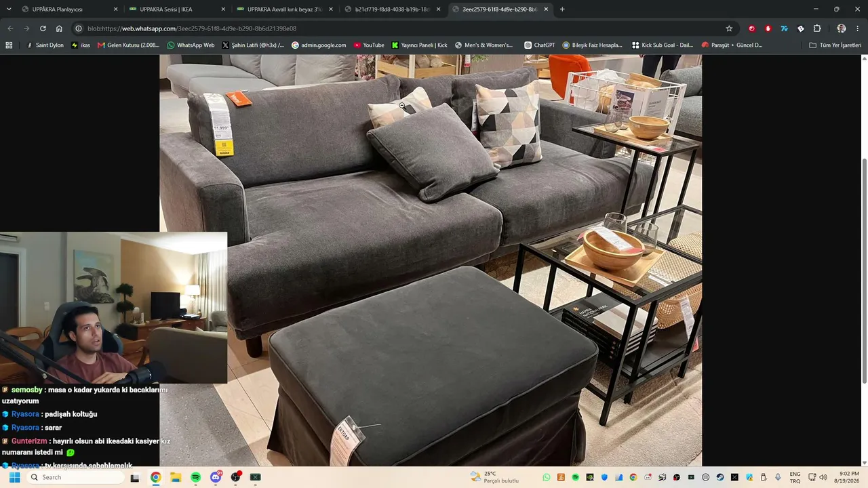Image resolution: width=868 pixels, height=488 pixels.
Task: Open OBS Studio from the taskbar
Action: (x=235, y=477)
